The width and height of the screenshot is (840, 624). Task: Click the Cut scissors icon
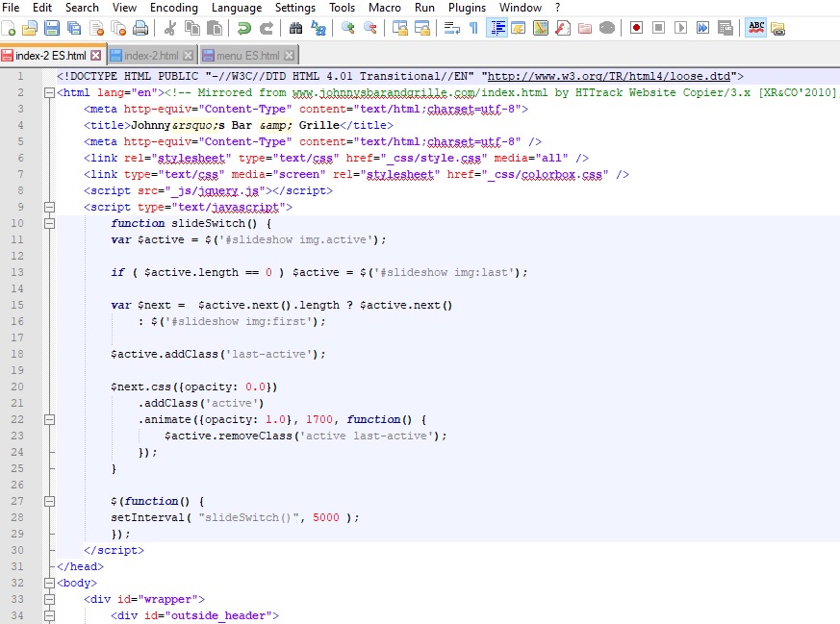pyautogui.click(x=170, y=28)
